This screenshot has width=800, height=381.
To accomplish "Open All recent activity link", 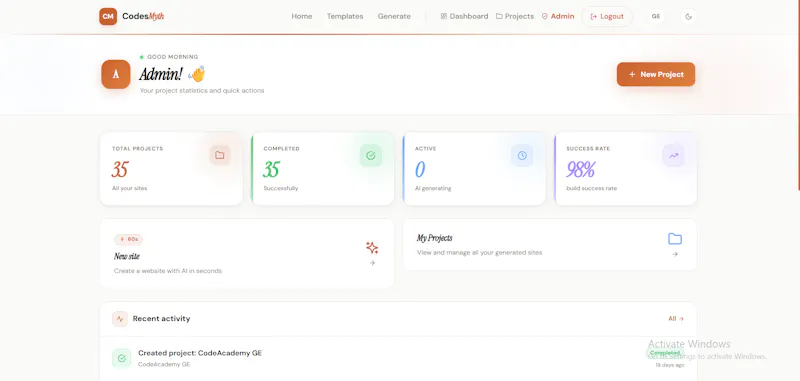I will pos(676,319).
